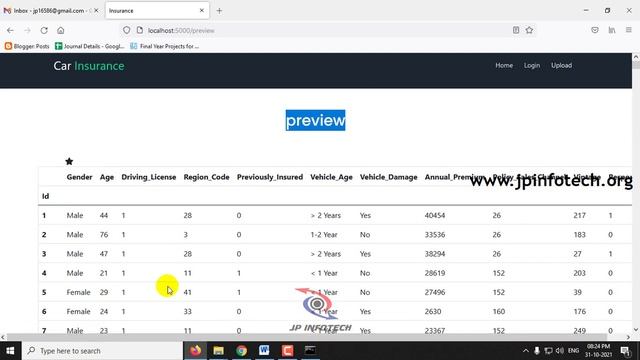Screen dimensions: 640x360
Task: Click annual premium value 33536
Action: pos(435,235)
